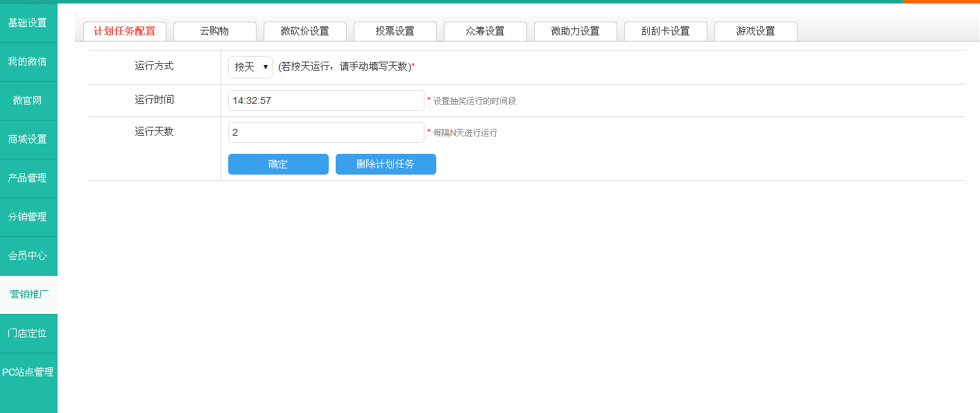
Task: Open 商城设置 in the left sidebar
Action: (x=28, y=139)
